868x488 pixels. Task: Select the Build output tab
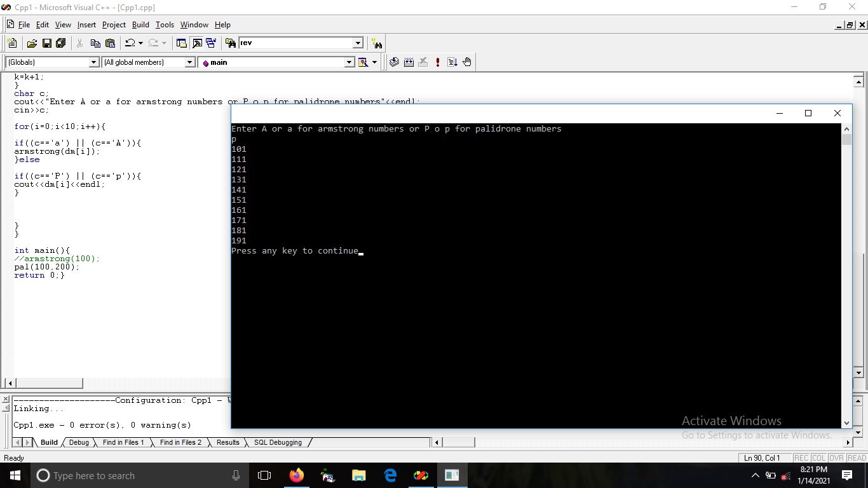(x=49, y=442)
